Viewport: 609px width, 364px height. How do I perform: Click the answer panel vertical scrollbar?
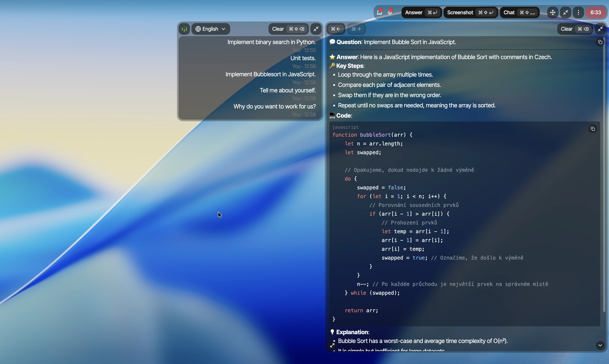[604, 174]
